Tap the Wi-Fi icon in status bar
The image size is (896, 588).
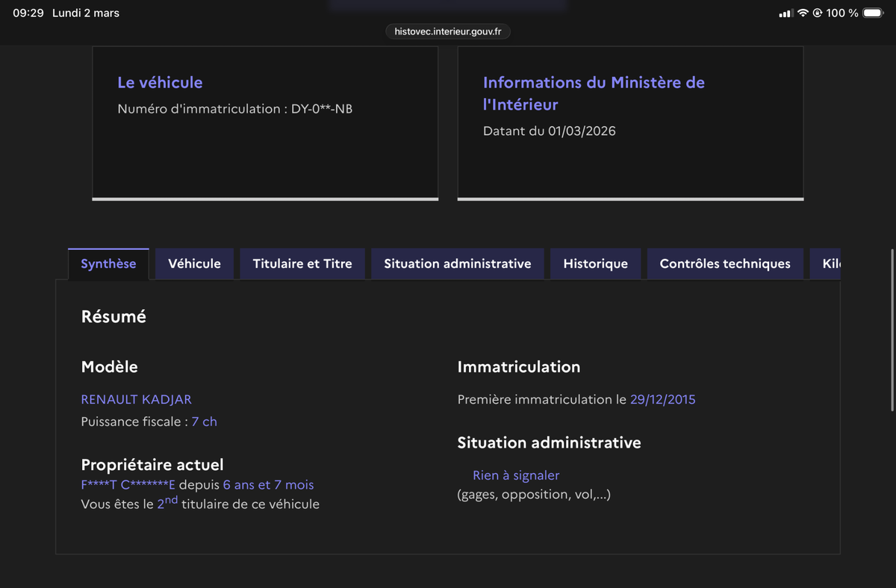[803, 13]
